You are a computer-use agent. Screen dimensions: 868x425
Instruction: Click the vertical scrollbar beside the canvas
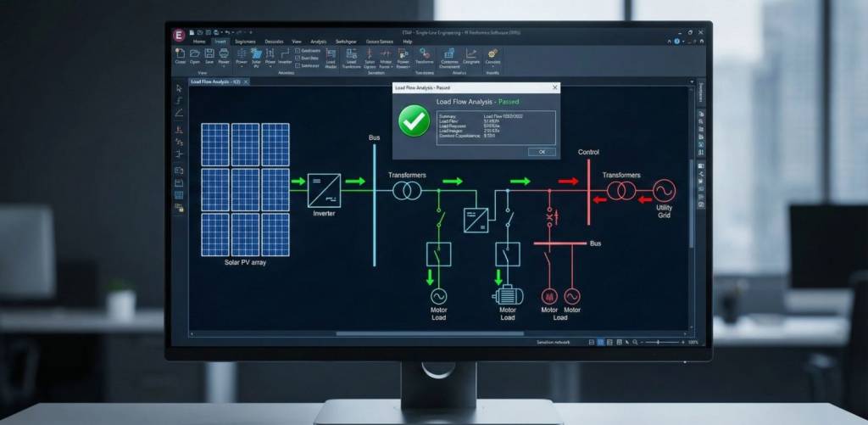(x=691, y=203)
